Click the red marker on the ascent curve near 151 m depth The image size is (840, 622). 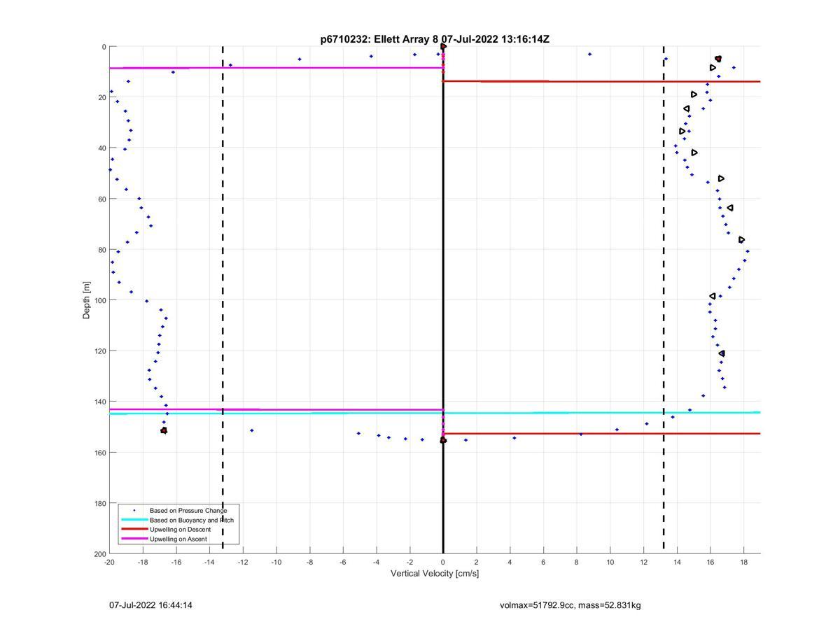[164, 430]
